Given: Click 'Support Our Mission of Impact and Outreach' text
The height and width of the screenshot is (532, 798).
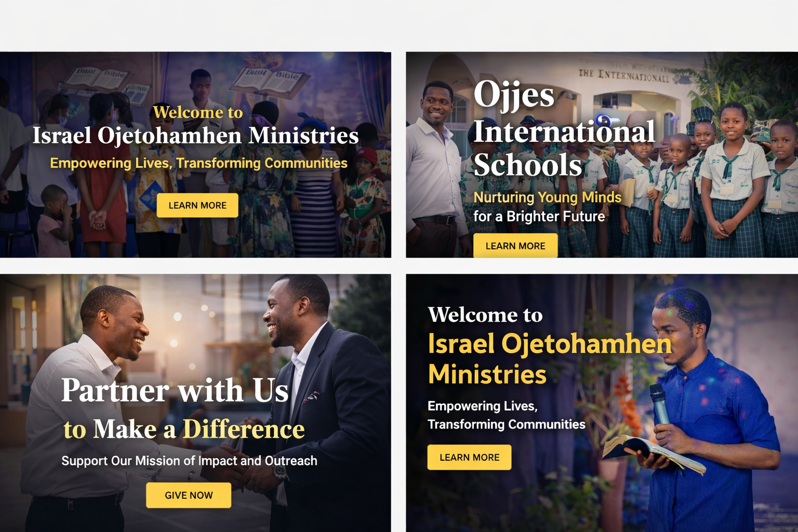Looking at the screenshot, I should tap(189, 461).
